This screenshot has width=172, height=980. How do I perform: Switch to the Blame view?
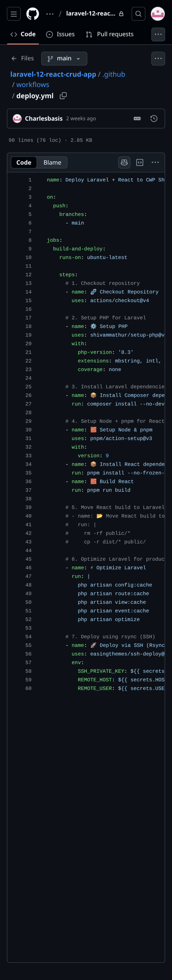pos(52,162)
